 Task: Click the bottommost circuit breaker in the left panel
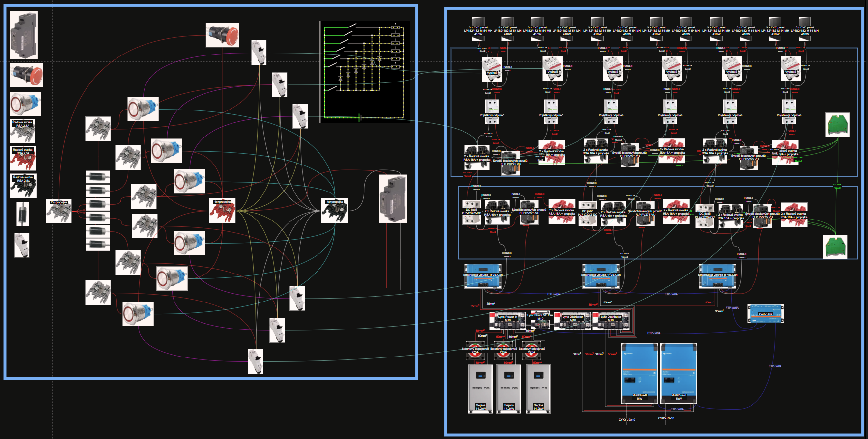(256, 361)
